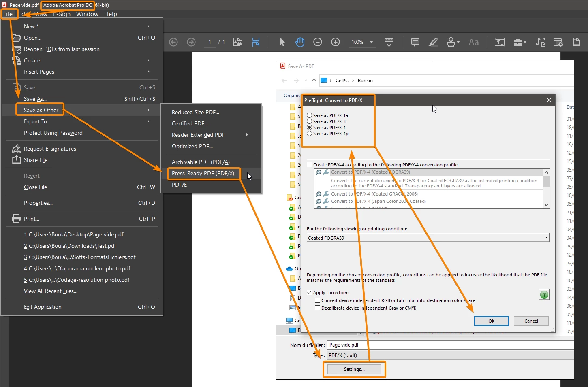Choose Archivable PDF (PDF/A) option
588x387 pixels.
pyautogui.click(x=201, y=162)
